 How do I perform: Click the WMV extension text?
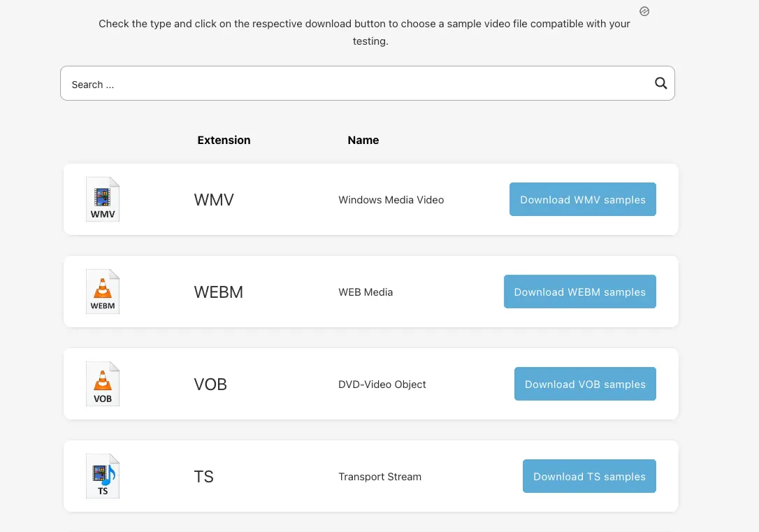(214, 199)
